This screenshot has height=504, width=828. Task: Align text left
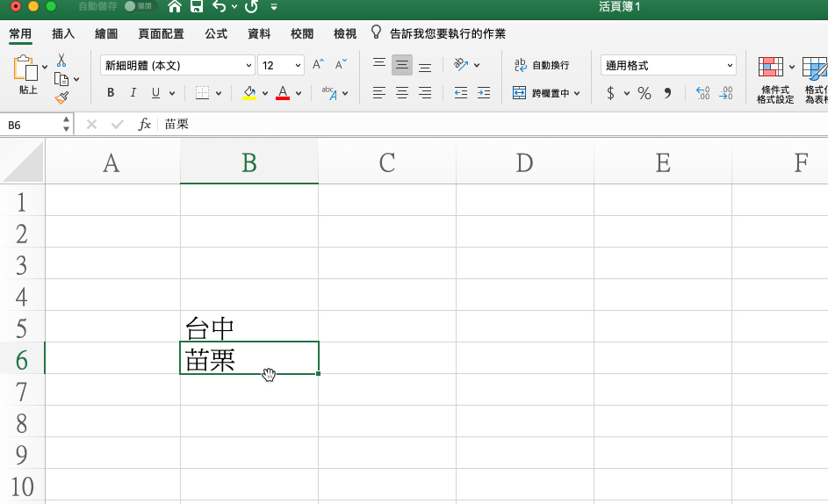(x=378, y=93)
